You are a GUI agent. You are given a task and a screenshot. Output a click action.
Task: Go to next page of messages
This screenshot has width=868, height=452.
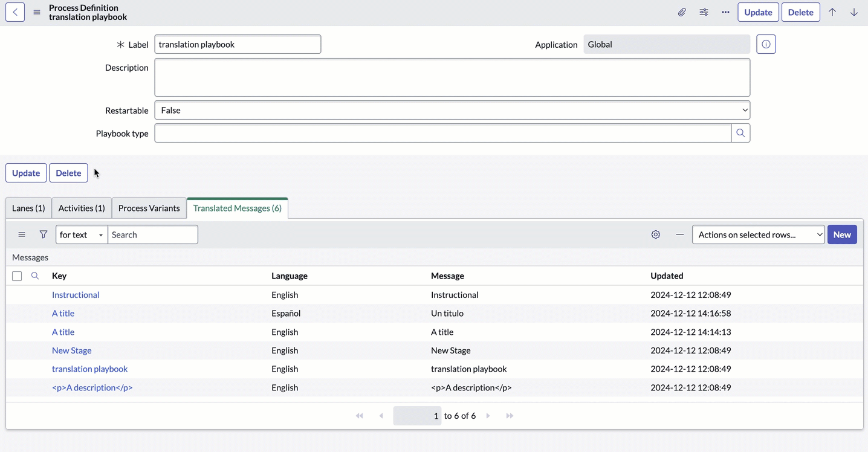[488, 416]
